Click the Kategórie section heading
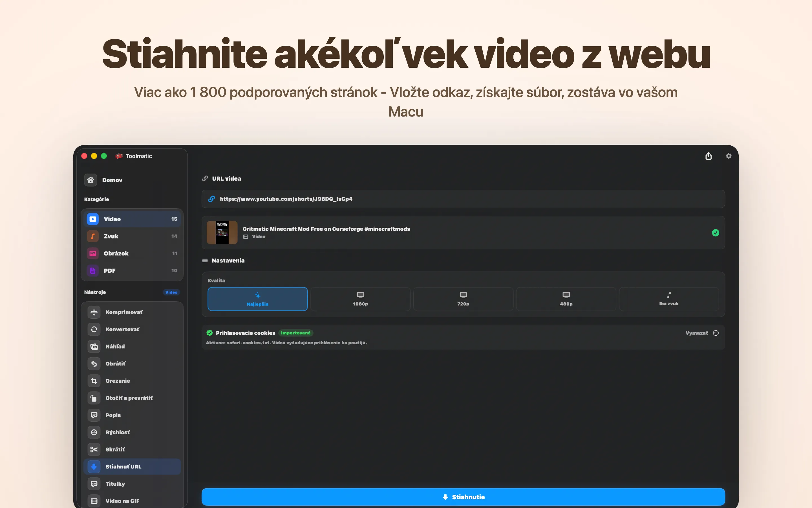This screenshot has height=508, width=812. (96, 199)
